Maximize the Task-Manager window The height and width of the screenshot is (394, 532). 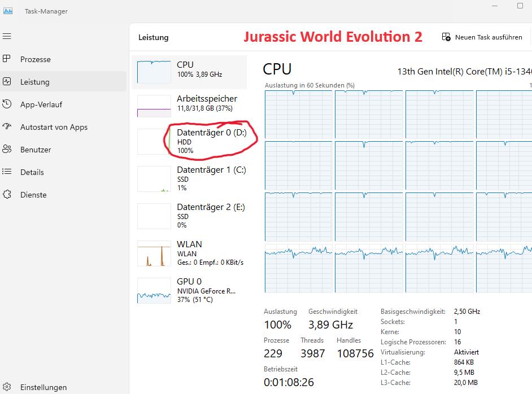pos(520,6)
